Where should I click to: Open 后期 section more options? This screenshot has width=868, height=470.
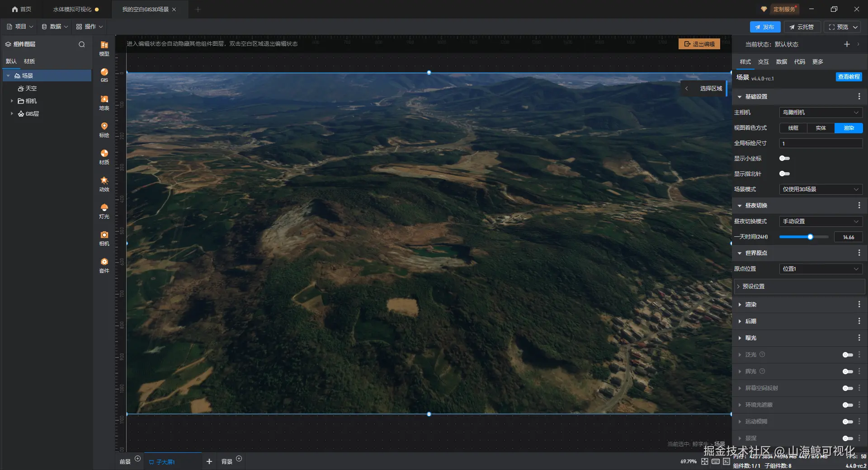(859, 321)
